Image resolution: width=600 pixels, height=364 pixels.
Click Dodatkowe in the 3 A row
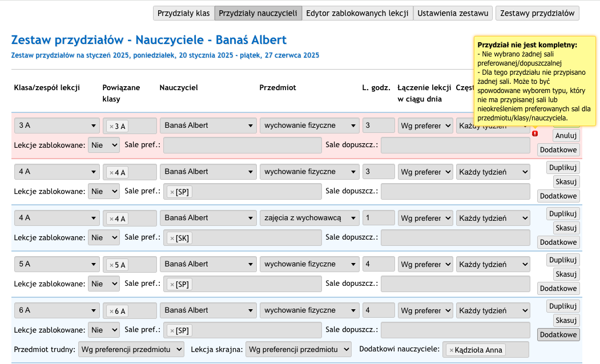point(558,150)
